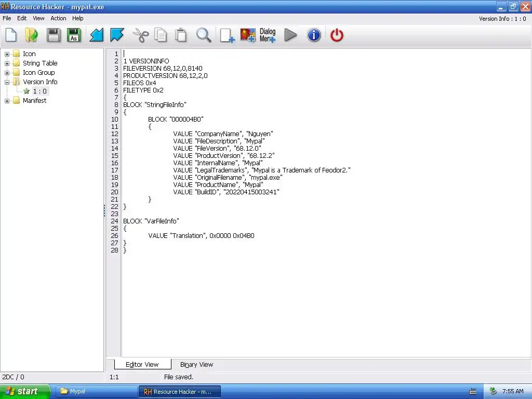The image size is (532, 399).
Task: Open a file with the folder icon
Action: pyautogui.click(x=32, y=35)
